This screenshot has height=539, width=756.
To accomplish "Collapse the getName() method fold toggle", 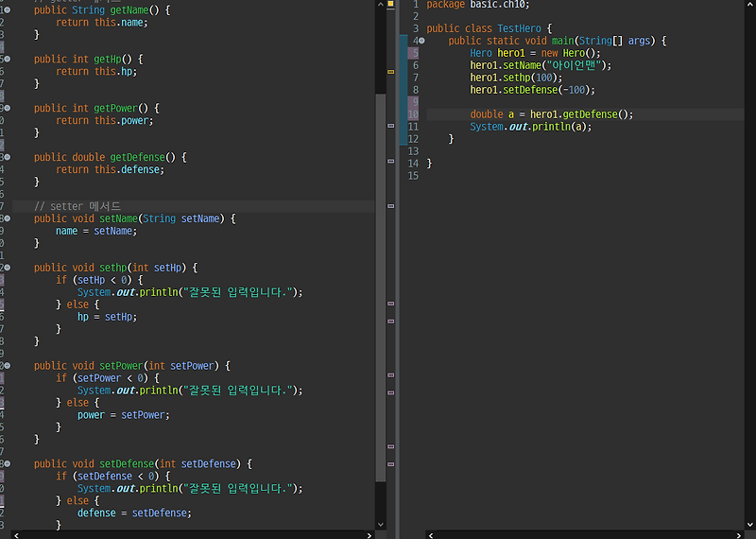I will click(x=8, y=10).
